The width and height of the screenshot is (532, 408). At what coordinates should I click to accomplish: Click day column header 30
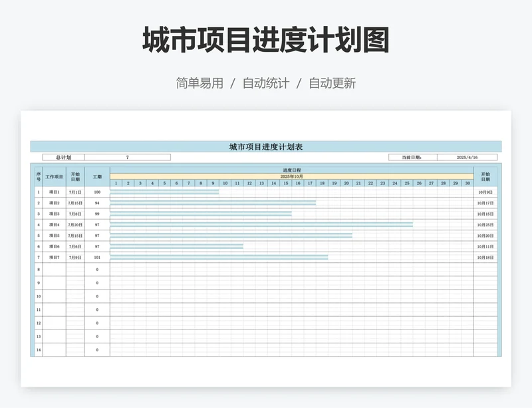point(467,183)
